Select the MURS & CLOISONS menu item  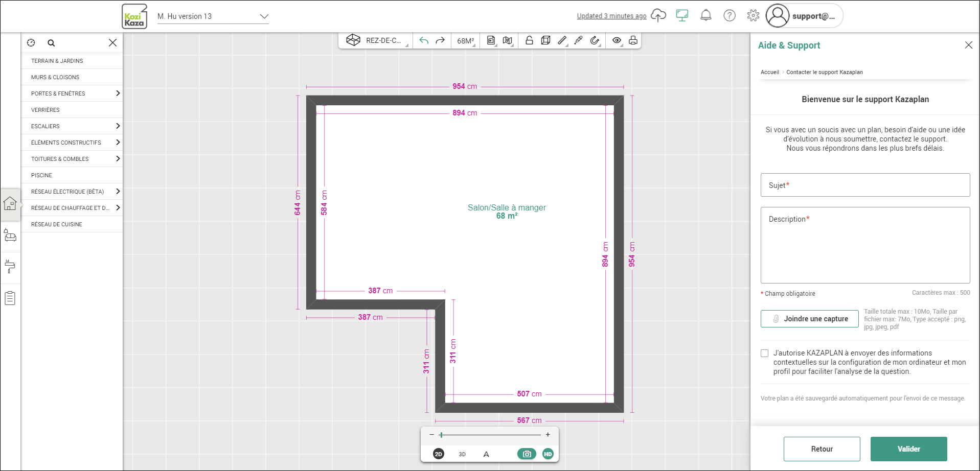pos(72,77)
